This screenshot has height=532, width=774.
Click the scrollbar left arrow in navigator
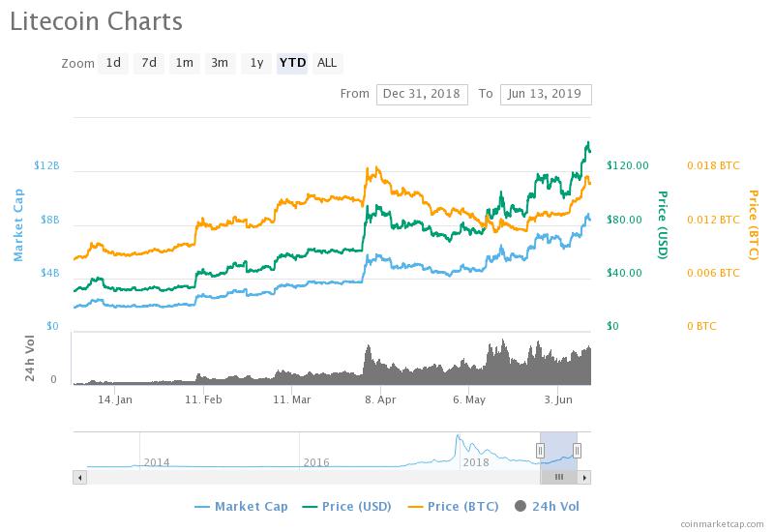pyautogui.click(x=79, y=477)
